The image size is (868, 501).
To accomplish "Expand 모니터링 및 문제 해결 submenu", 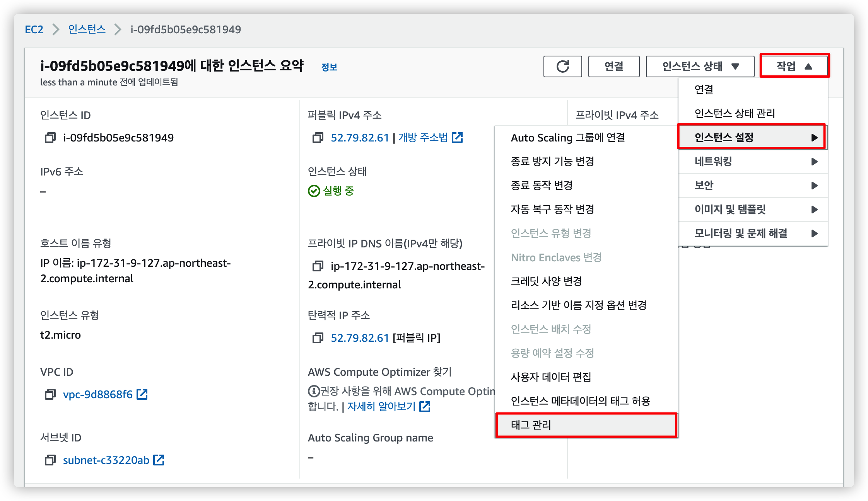I will pyautogui.click(x=753, y=233).
